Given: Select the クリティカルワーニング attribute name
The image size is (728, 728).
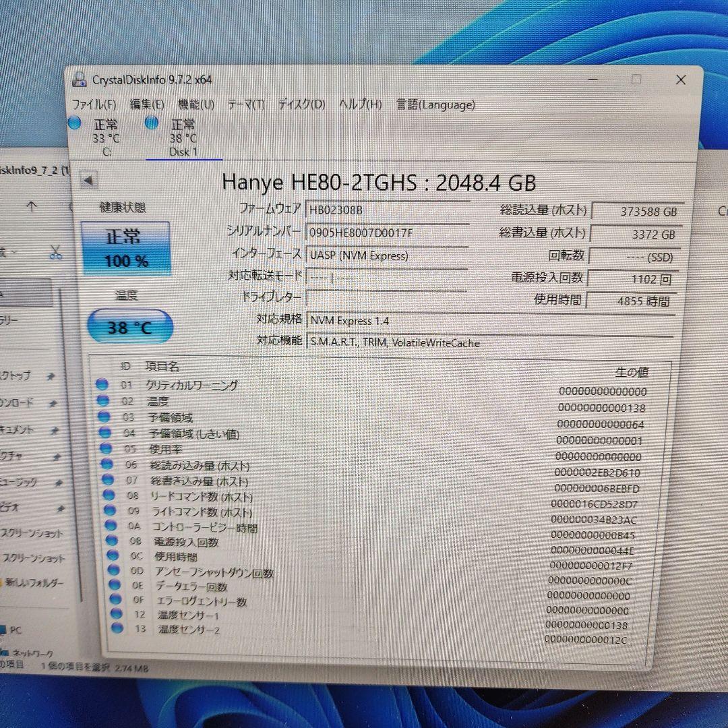Looking at the screenshot, I should [191, 386].
